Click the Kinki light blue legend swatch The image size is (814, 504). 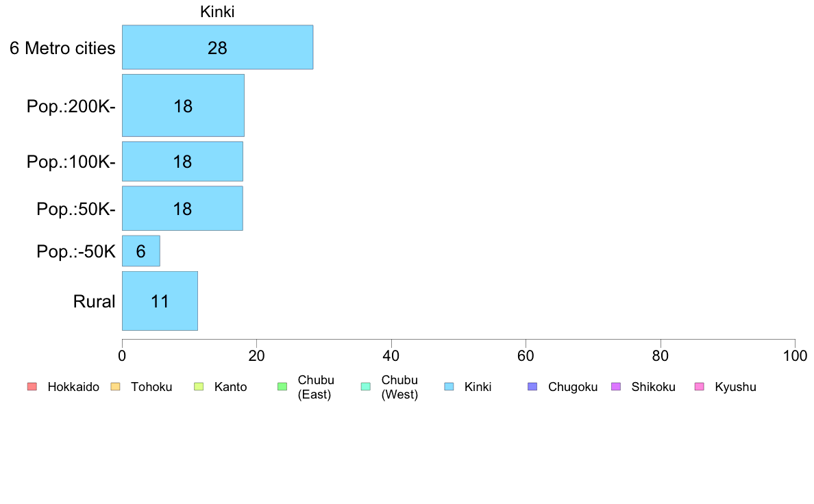pyautogui.click(x=449, y=387)
